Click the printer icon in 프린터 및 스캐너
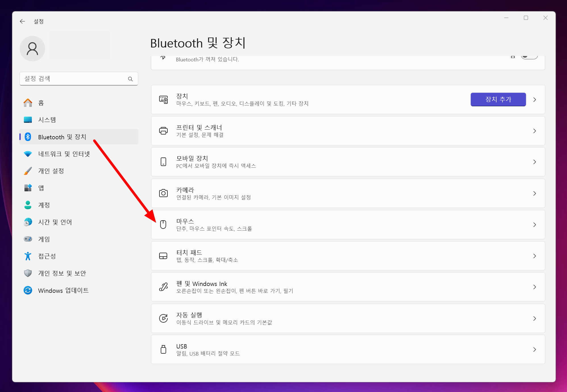The height and width of the screenshot is (392, 567). coord(163,131)
